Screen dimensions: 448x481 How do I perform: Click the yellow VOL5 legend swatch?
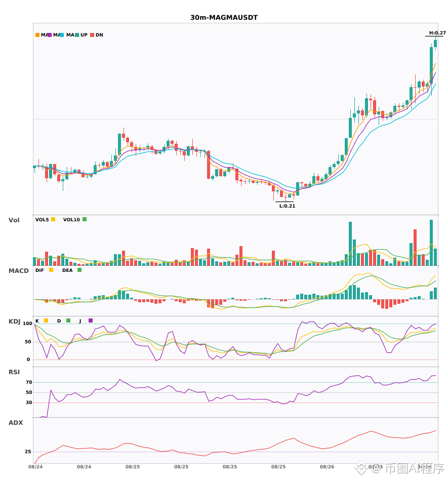click(x=53, y=219)
